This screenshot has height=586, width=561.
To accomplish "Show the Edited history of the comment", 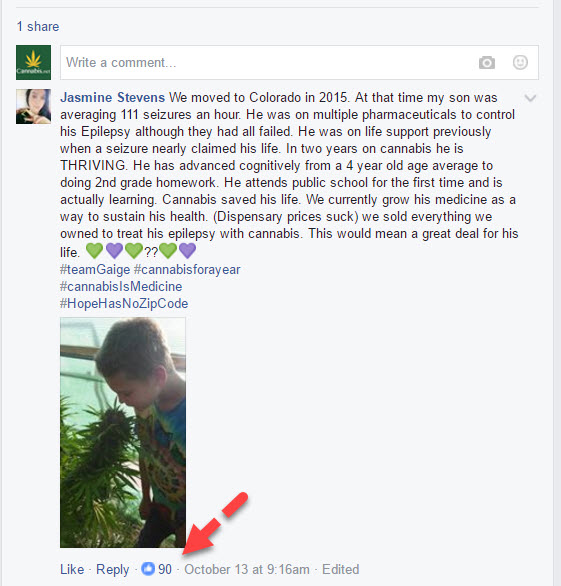I will 340,570.
